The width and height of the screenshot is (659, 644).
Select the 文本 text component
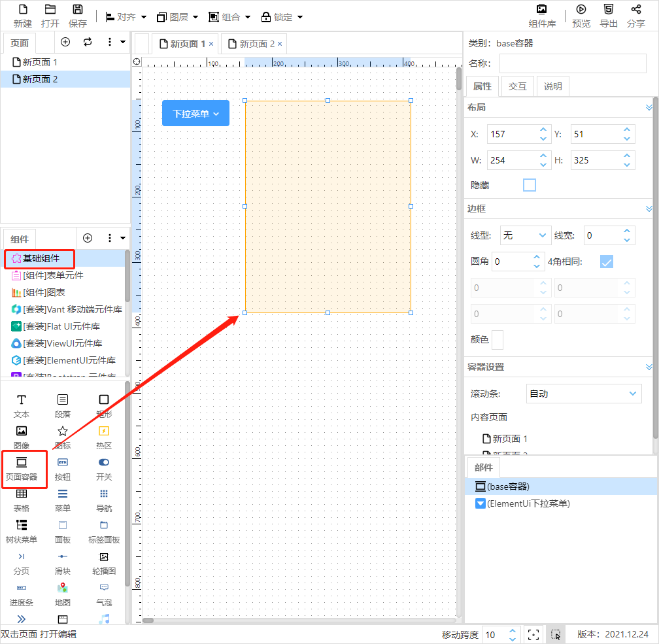(22, 405)
